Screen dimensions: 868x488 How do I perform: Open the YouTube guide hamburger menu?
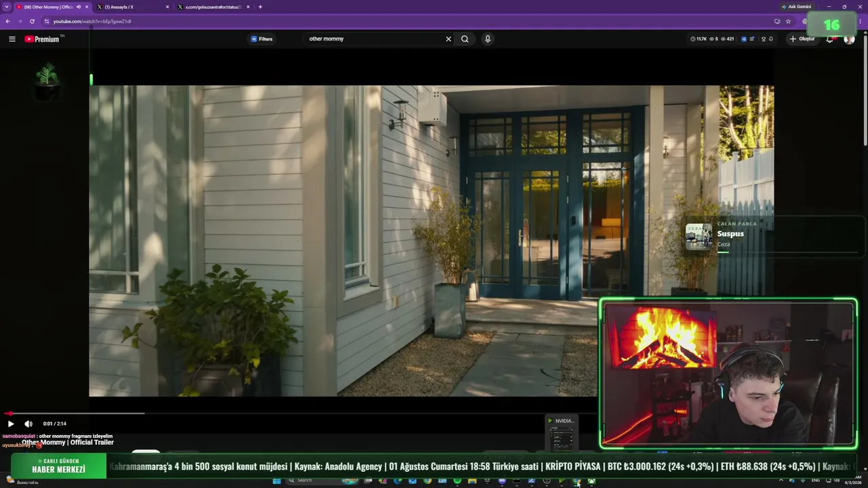pos(12,39)
